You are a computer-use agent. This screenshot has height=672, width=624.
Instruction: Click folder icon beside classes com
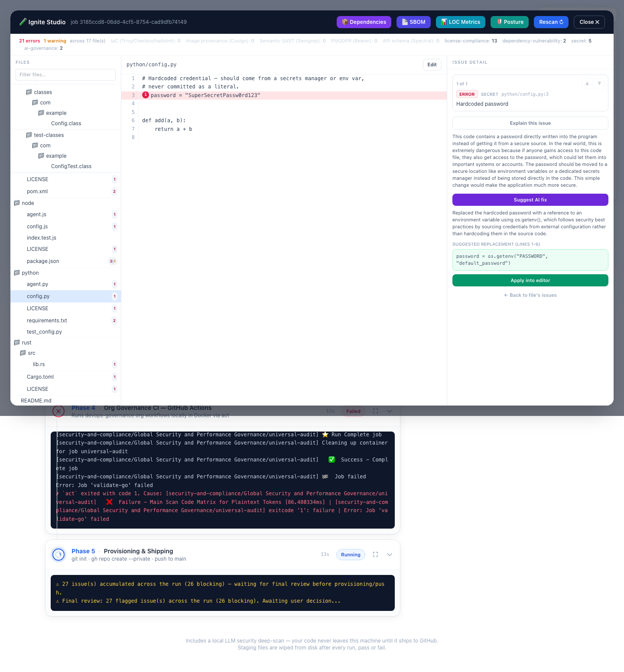pos(35,103)
